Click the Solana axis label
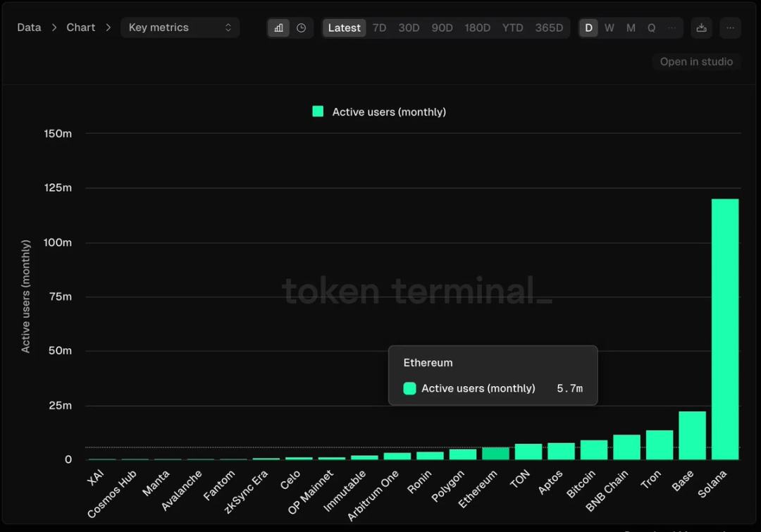 [x=712, y=484]
